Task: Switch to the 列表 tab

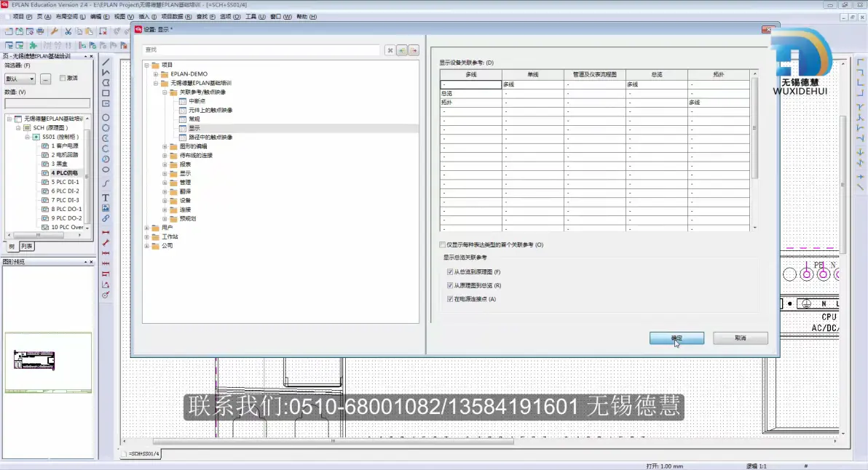Action: coord(26,247)
